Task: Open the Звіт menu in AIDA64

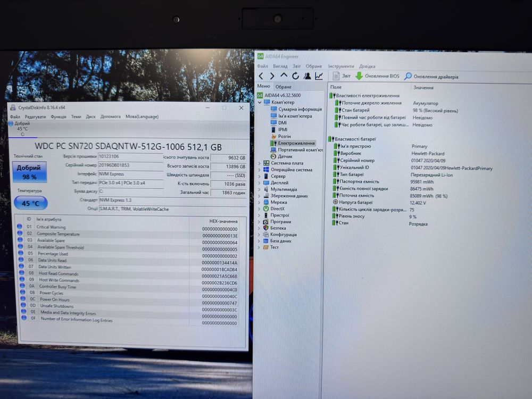Action: tap(296, 66)
